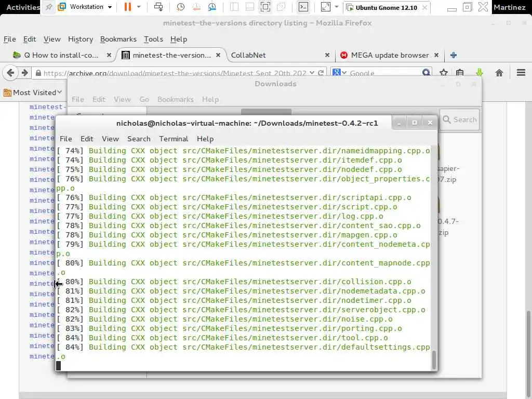Show bookmarks list icon

[460, 73]
